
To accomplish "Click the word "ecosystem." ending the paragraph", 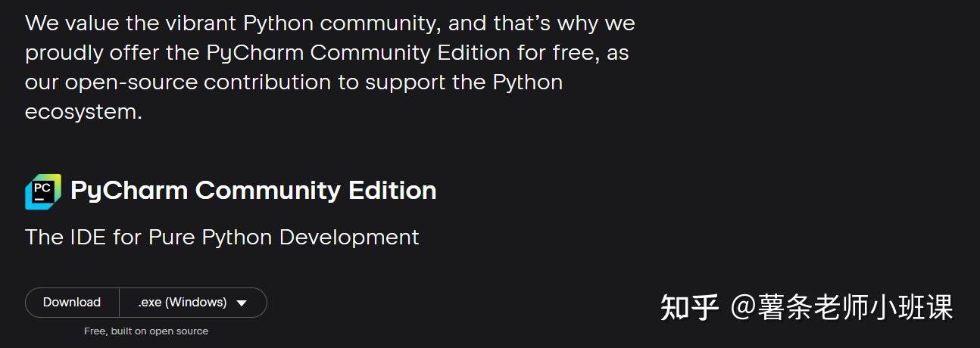I will pos(83,112).
